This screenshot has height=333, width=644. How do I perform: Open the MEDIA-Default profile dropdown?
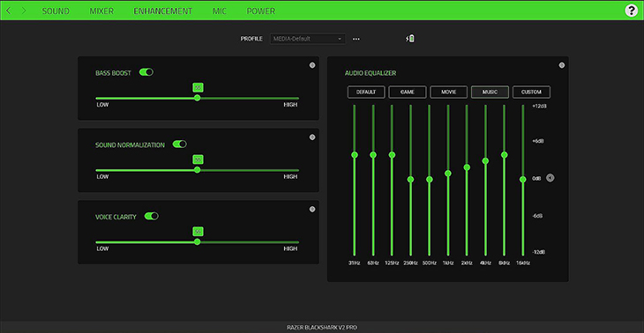[307, 39]
